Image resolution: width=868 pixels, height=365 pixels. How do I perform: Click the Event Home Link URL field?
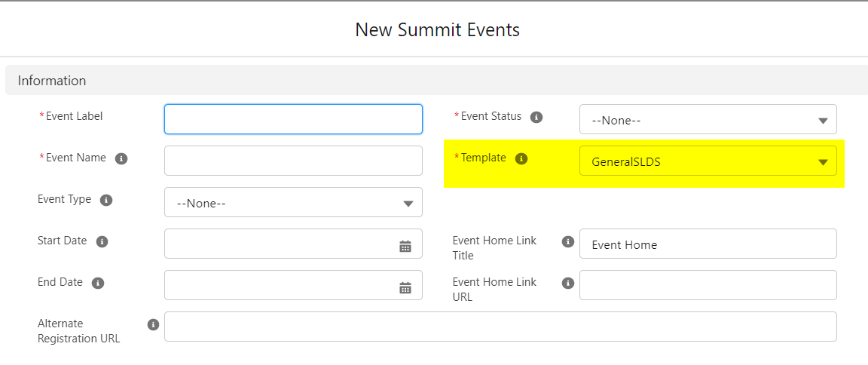[708, 285]
